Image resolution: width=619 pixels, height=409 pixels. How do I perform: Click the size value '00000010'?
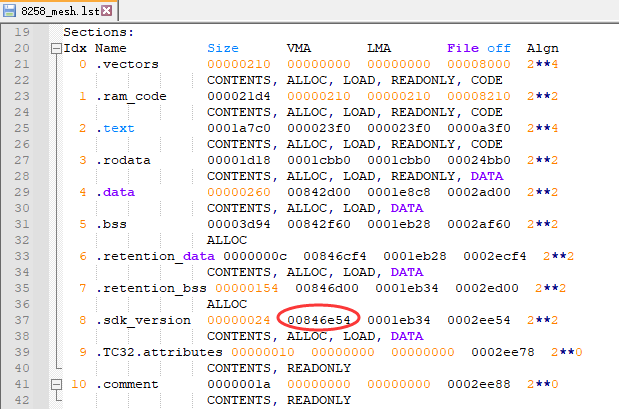click(x=263, y=352)
